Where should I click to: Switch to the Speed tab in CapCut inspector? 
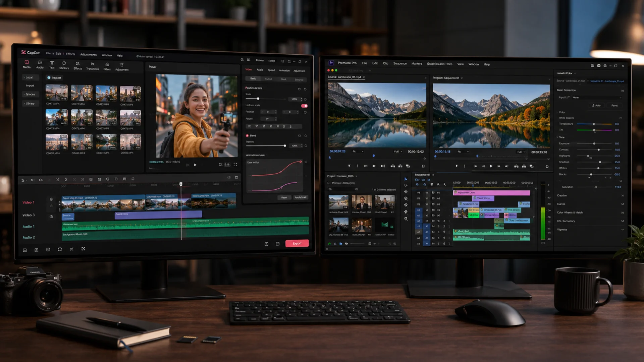pos(271,70)
